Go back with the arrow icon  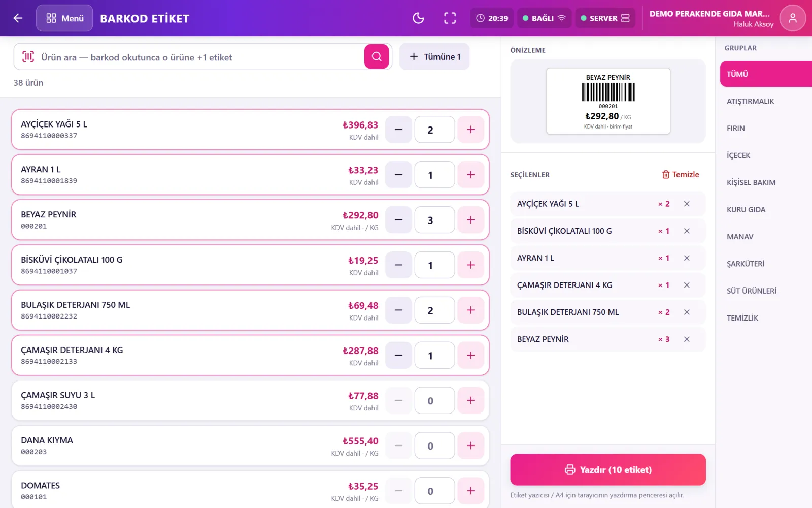tap(18, 18)
